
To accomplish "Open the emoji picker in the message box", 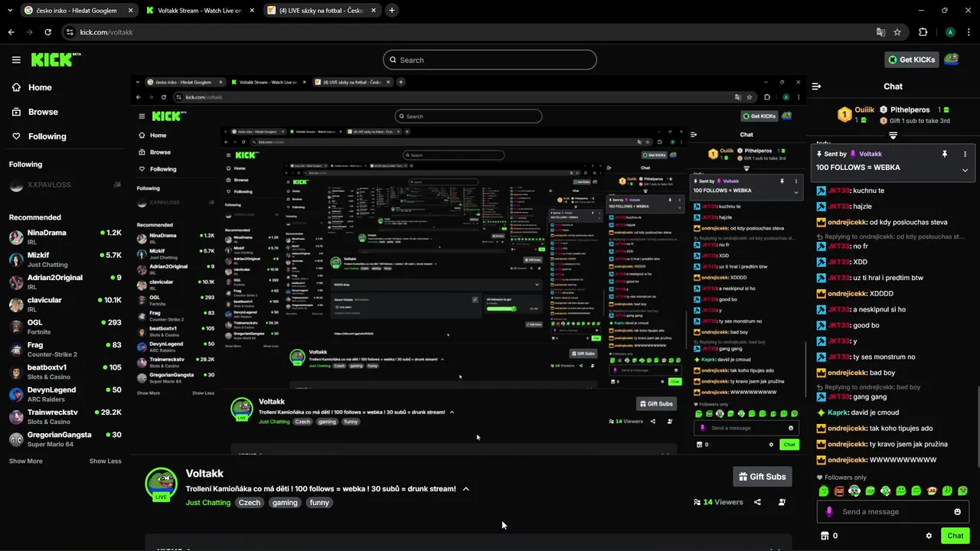I will [957, 512].
